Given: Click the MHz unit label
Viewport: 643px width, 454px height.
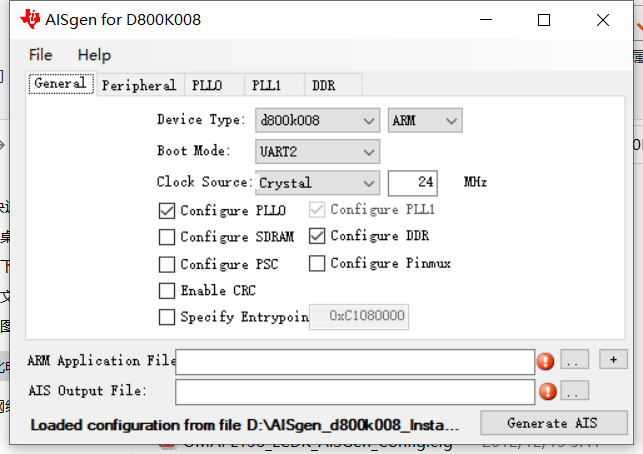Looking at the screenshot, I should pyautogui.click(x=475, y=182).
